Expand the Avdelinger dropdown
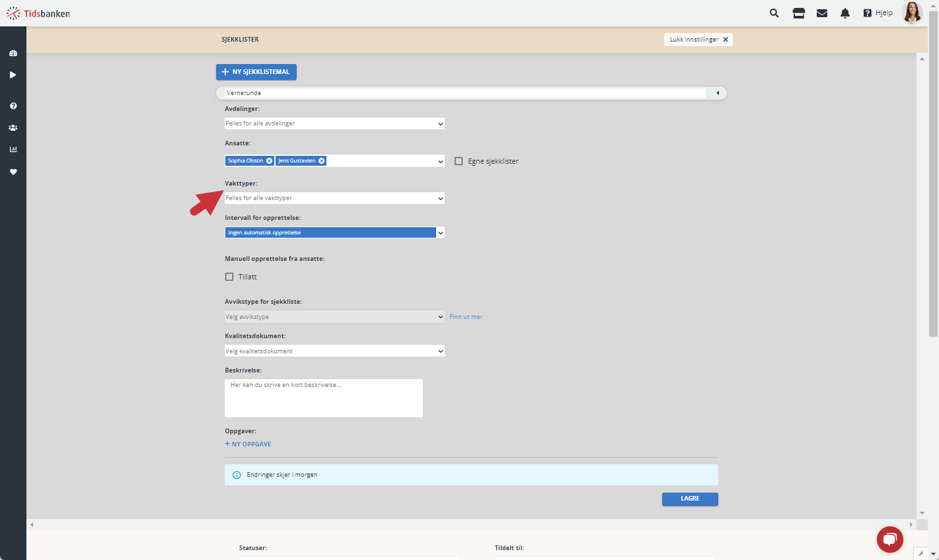This screenshot has width=939, height=560. 334,123
